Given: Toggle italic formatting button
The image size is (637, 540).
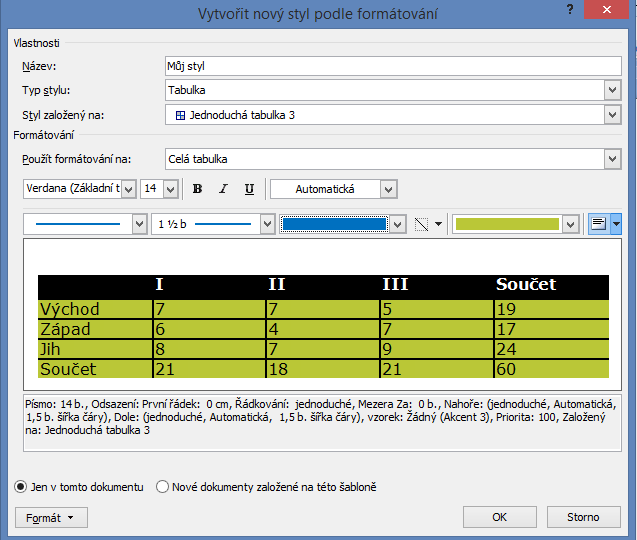Looking at the screenshot, I should 223,189.
